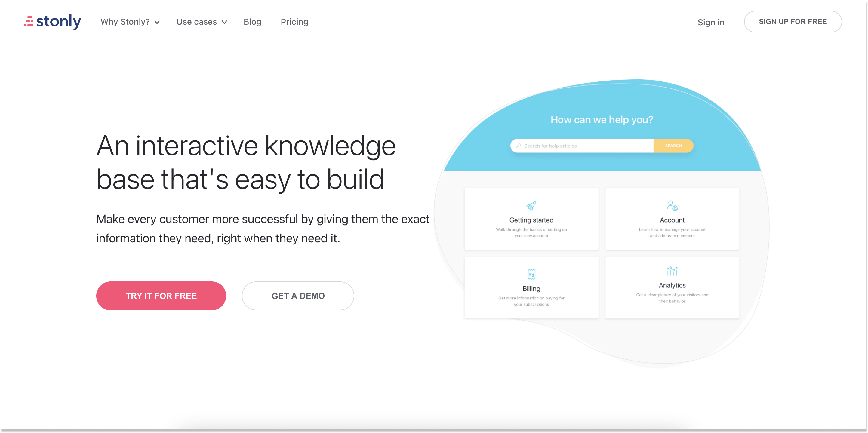
Task: Click the GET A DEMO button
Action: [298, 296]
